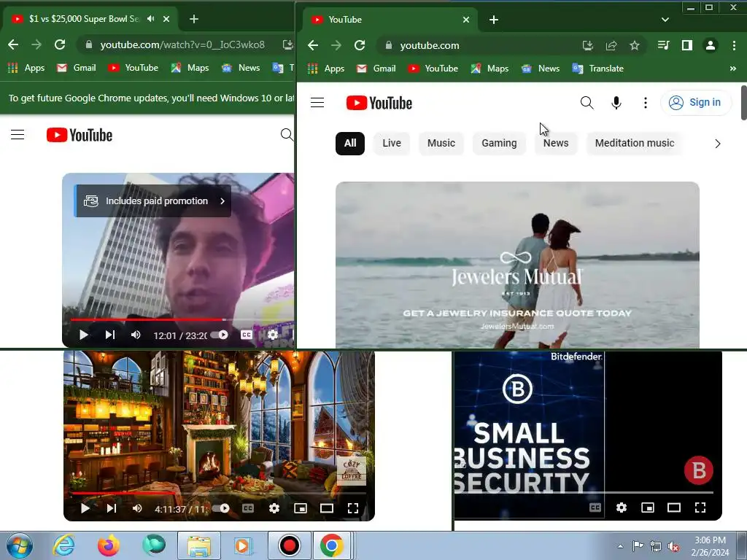Mute the tab via speaker icon on left tab
The width and height of the screenshot is (747, 560).
151,19
